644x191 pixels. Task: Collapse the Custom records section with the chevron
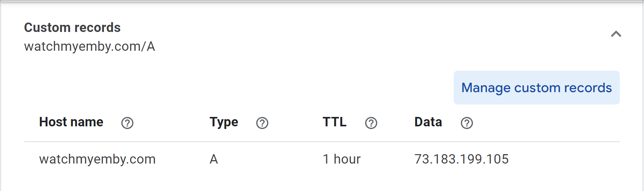click(616, 34)
